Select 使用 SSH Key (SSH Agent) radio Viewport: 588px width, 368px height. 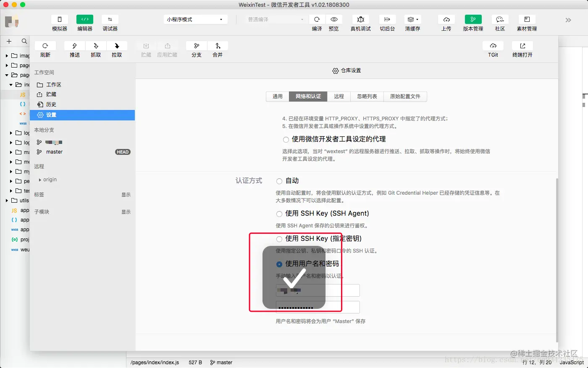point(279,214)
